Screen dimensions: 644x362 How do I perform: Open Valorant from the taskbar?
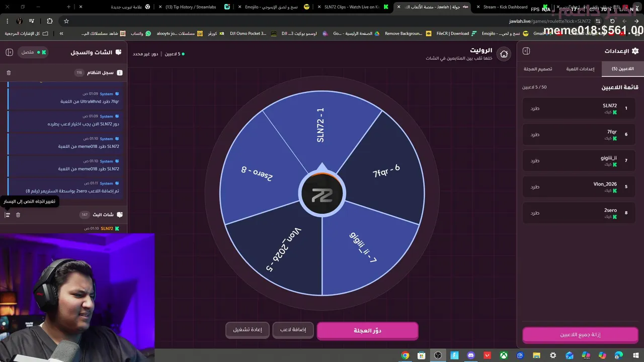487,355
